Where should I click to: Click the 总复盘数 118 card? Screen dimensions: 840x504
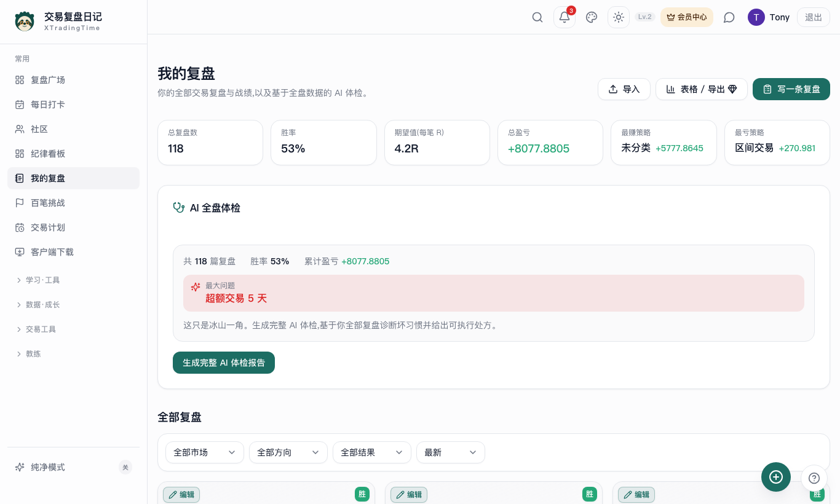point(210,143)
